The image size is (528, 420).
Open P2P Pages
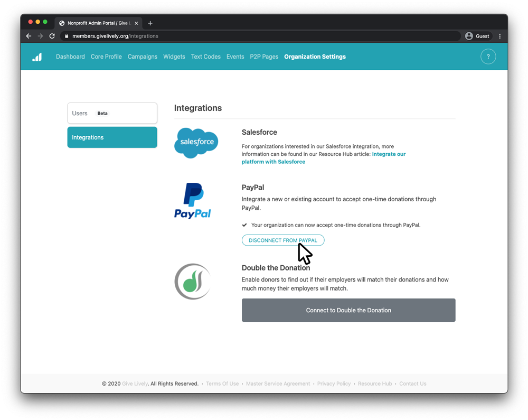coord(264,57)
